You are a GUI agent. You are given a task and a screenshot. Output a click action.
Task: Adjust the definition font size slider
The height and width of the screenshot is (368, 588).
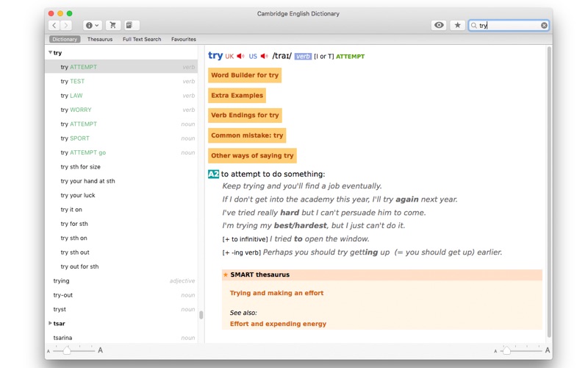(x=506, y=350)
